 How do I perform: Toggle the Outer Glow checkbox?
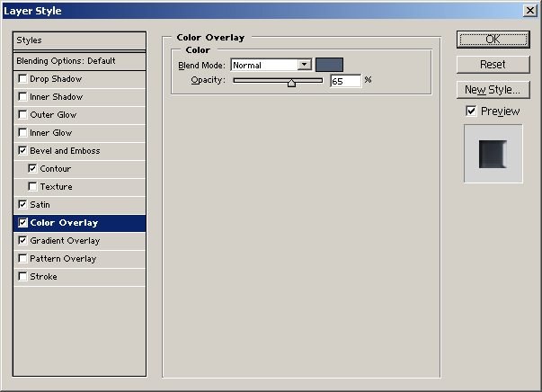[x=22, y=115]
